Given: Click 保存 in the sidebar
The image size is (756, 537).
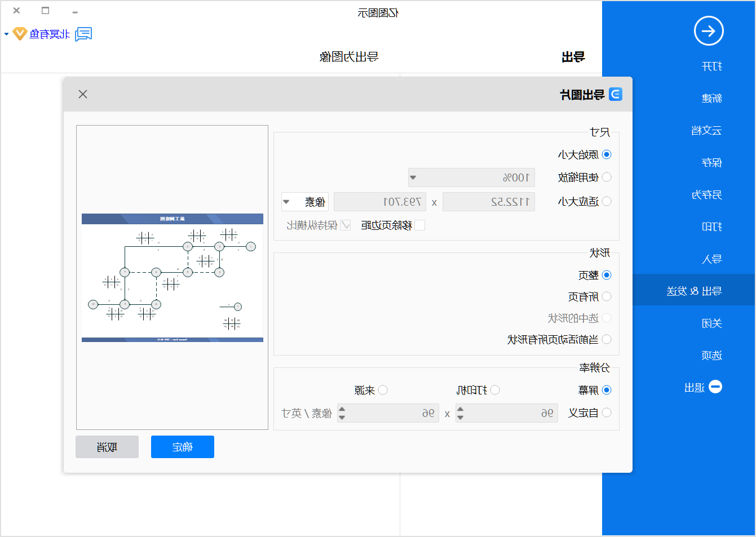Looking at the screenshot, I should tap(712, 163).
